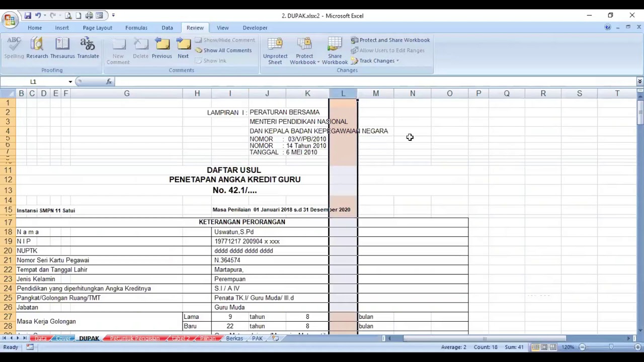The width and height of the screenshot is (644, 362).
Task: Open the Insert ribbon tab
Action: pyautogui.click(x=62, y=28)
